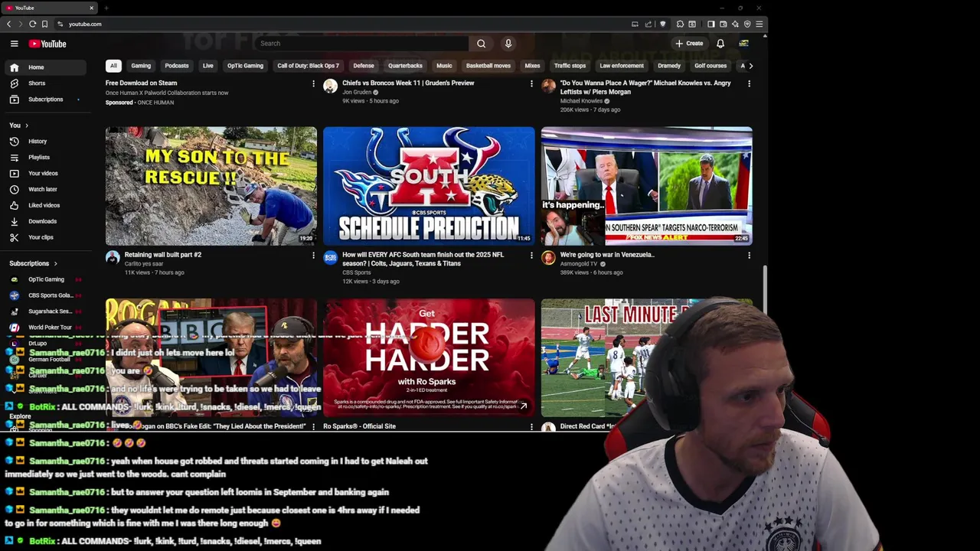Open the We're going to war in Venezuela title
980x551 pixels.
click(607, 255)
